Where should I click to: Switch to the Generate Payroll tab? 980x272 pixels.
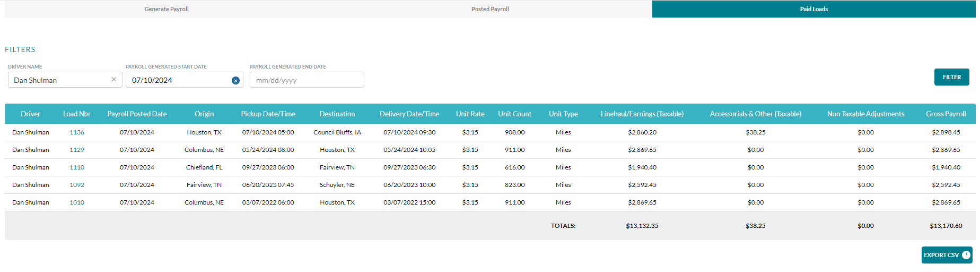click(x=167, y=9)
